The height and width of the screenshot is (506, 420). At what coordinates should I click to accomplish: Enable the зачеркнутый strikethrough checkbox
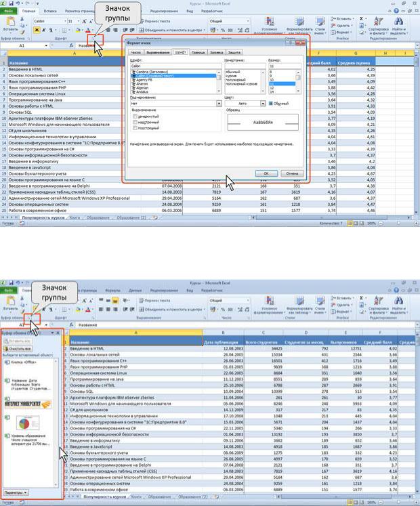135,117
